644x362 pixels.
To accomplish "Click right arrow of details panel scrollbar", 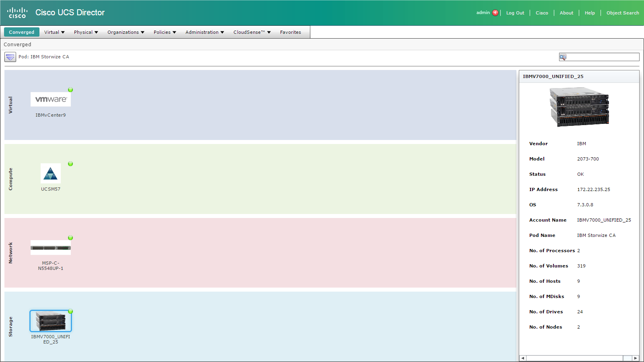I will pyautogui.click(x=636, y=358).
